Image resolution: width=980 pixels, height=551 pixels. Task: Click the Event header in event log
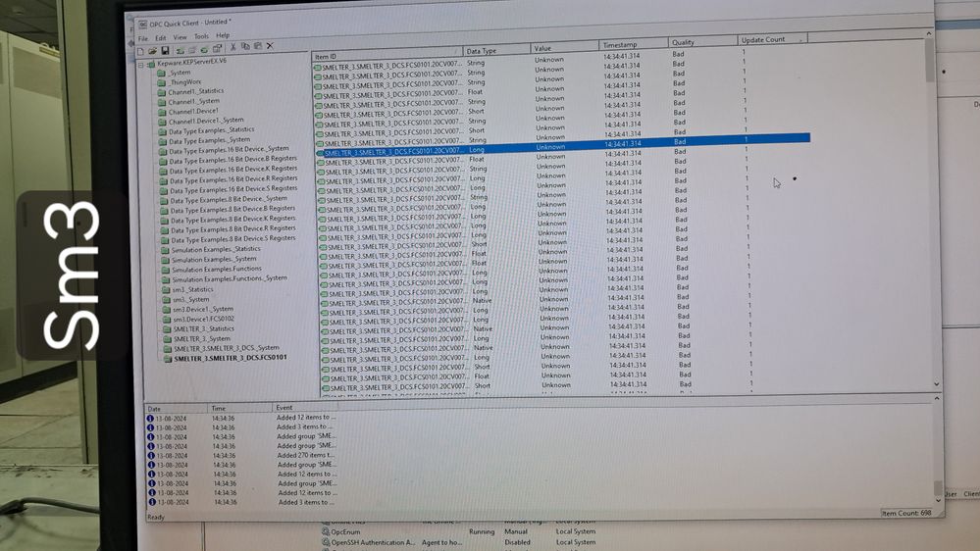(306, 407)
